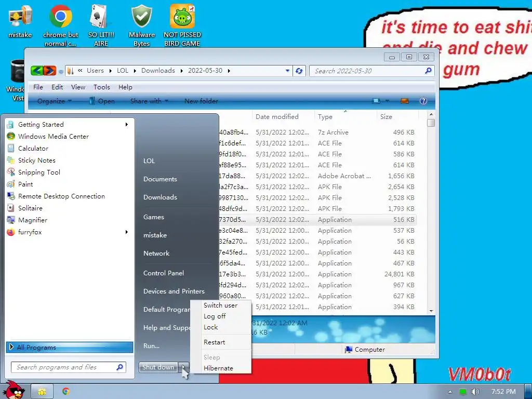Viewport: 532px width, 399px height.
Task: Open the Network link in Start menu
Action: click(156, 253)
